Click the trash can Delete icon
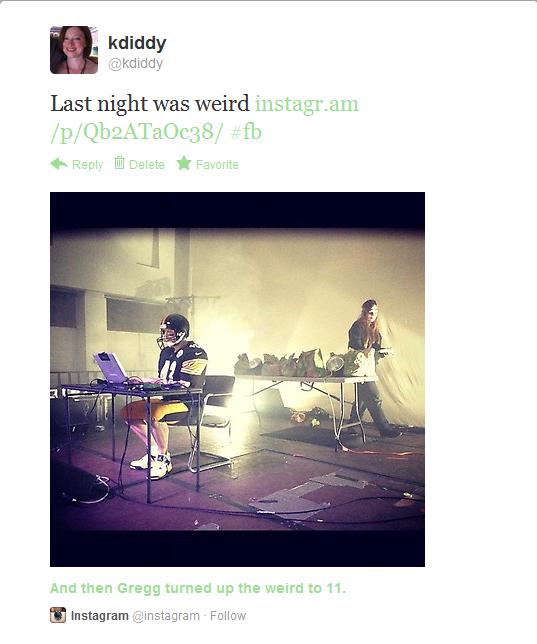This screenshot has height=644, width=537. (119, 163)
